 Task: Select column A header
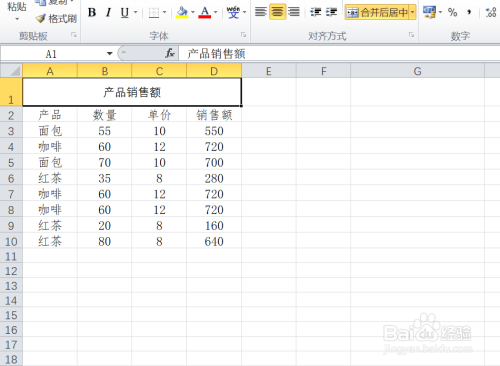click(x=50, y=71)
